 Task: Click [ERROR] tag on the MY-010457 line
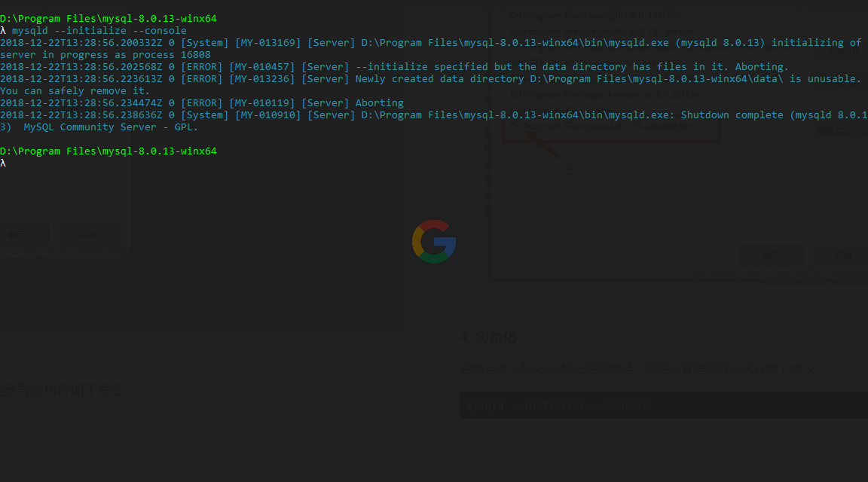coord(202,67)
